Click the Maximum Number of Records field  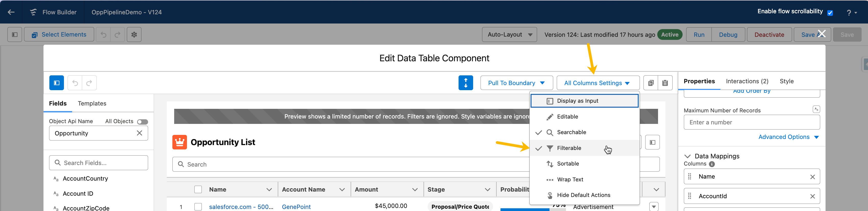click(x=752, y=122)
